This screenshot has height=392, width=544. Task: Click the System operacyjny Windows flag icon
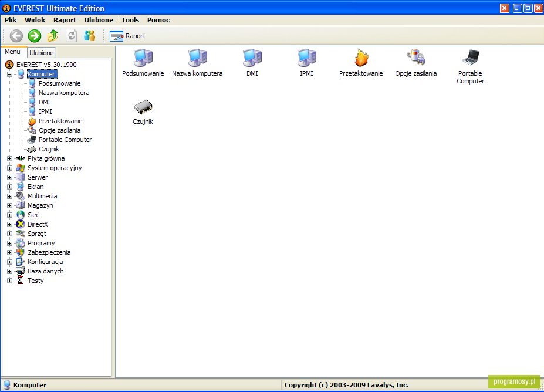pos(21,168)
